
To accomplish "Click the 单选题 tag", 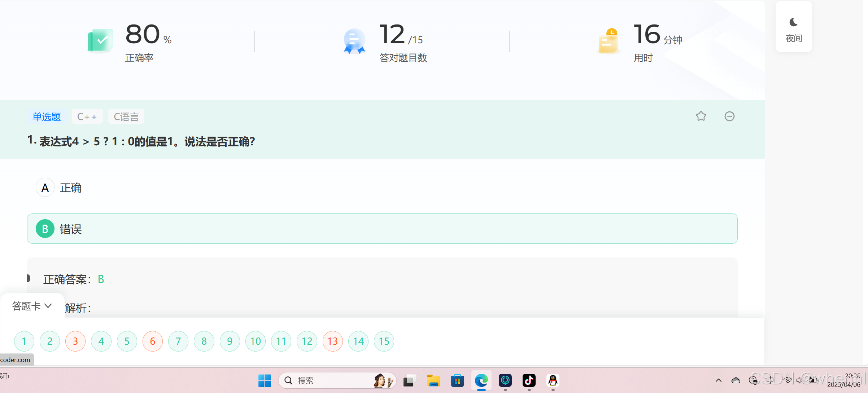I will point(47,116).
